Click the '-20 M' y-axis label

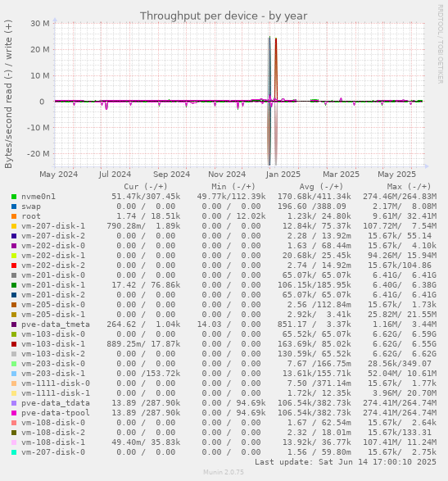coord(38,154)
